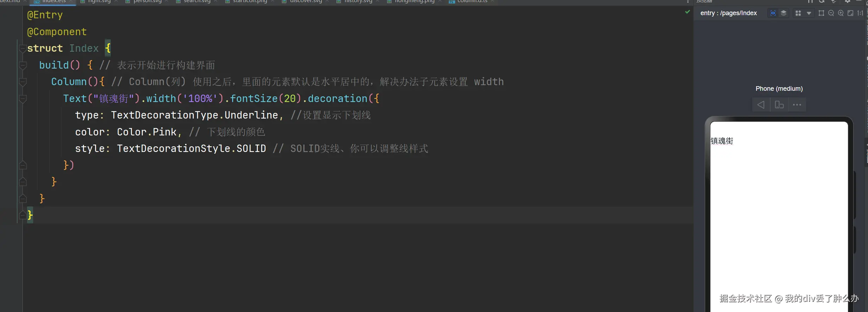
Task: Click the white phone preview screen
Action: point(779,217)
